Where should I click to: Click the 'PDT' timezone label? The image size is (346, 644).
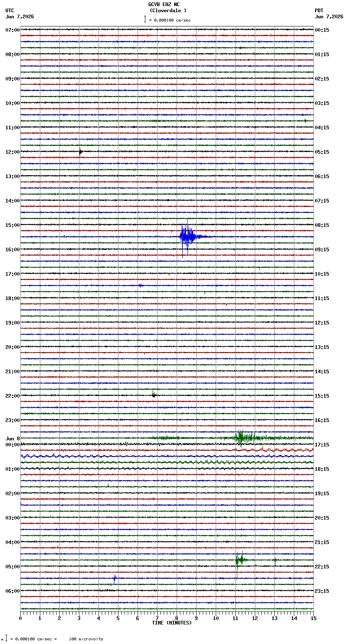pos(319,11)
